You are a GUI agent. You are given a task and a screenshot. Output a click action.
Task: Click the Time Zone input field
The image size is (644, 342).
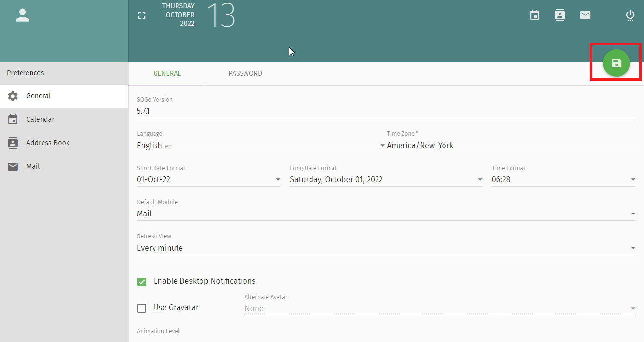coord(511,145)
